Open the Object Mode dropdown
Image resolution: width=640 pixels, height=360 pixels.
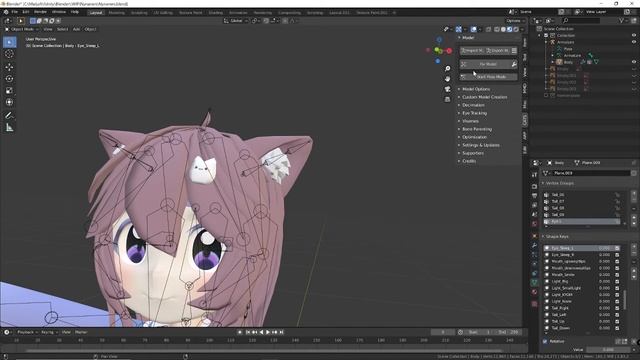22,29
